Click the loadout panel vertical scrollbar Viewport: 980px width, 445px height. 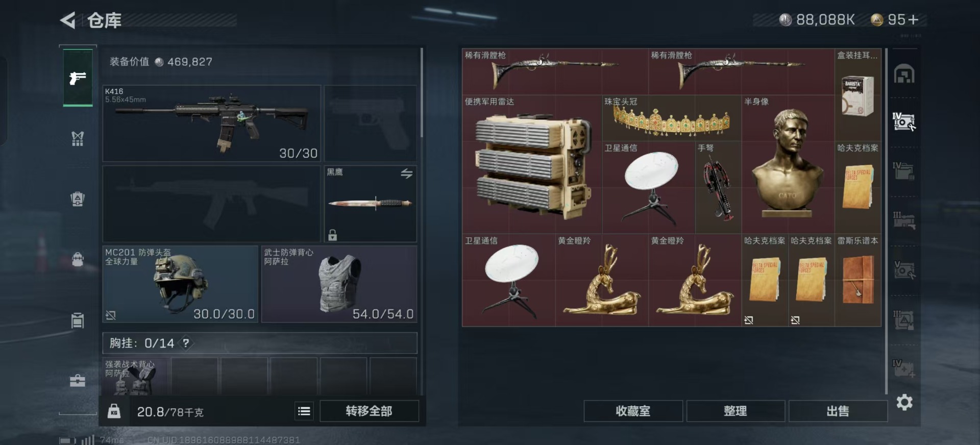422,93
